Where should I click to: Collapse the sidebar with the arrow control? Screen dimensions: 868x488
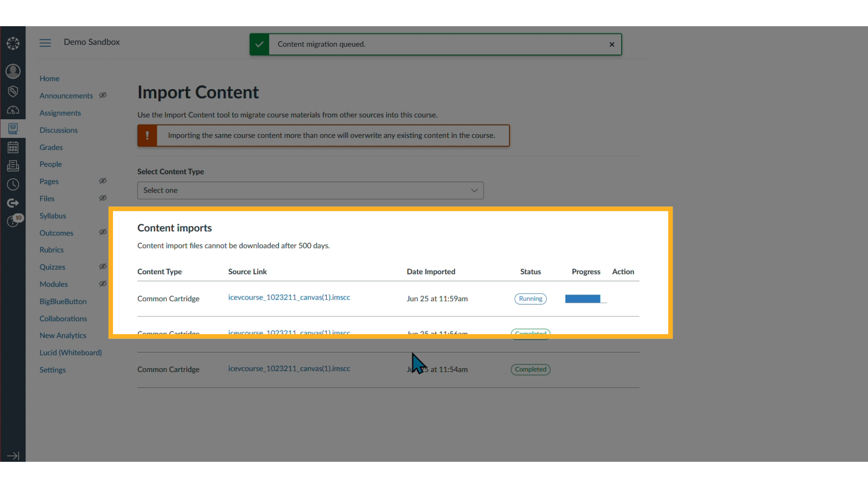tap(13, 456)
